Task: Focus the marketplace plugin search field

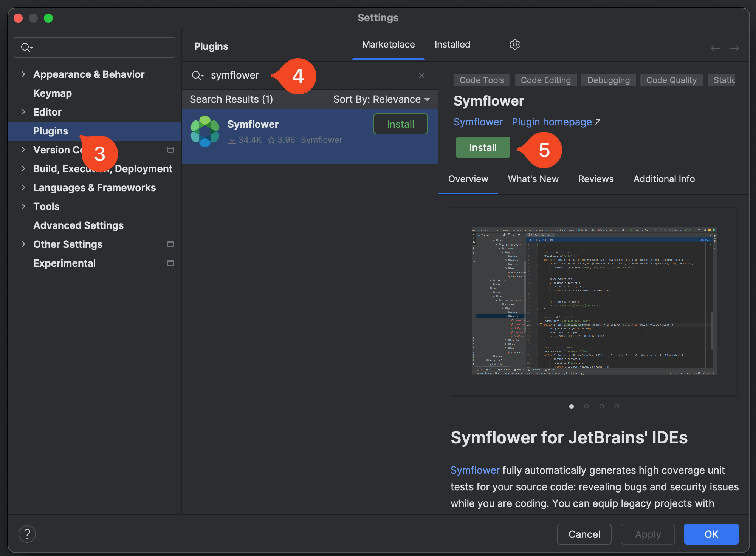Action: point(310,76)
